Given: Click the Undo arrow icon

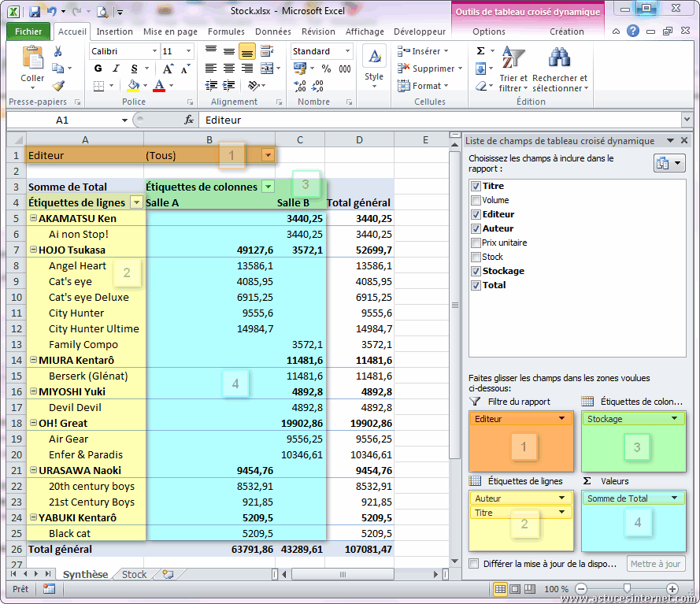Looking at the screenshot, I should tap(52, 12).
